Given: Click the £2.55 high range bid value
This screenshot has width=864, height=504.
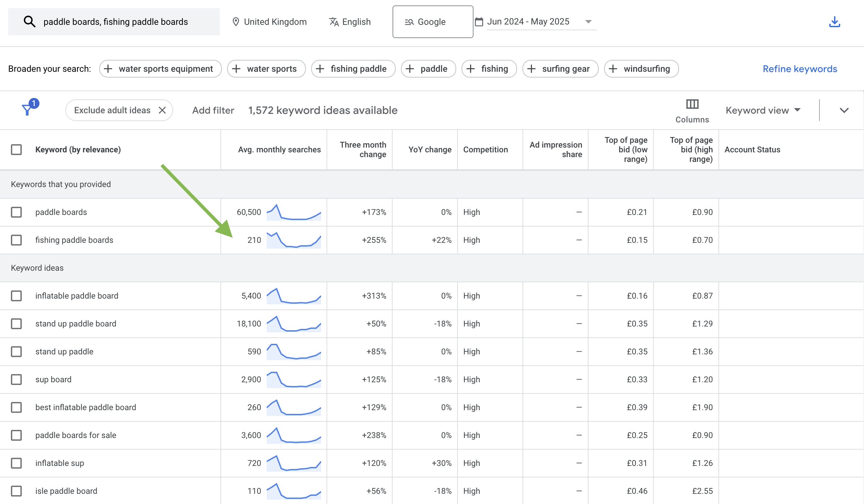Looking at the screenshot, I should pyautogui.click(x=702, y=491).
